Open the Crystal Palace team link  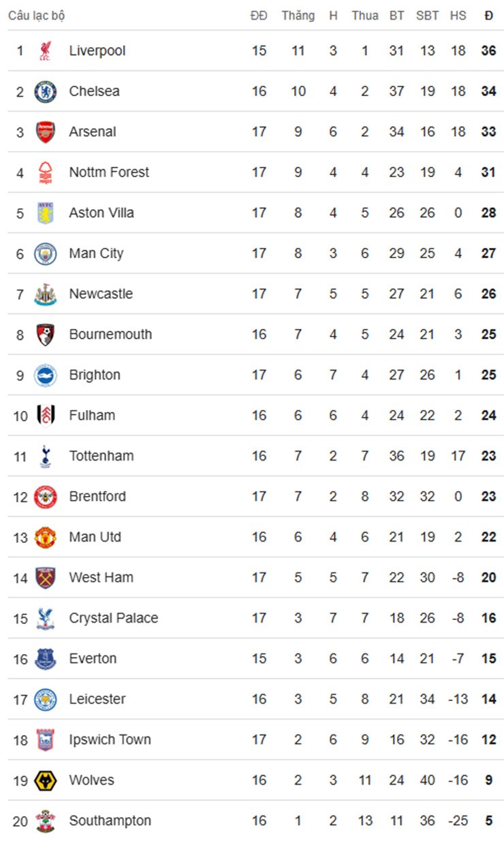point(114,619)
